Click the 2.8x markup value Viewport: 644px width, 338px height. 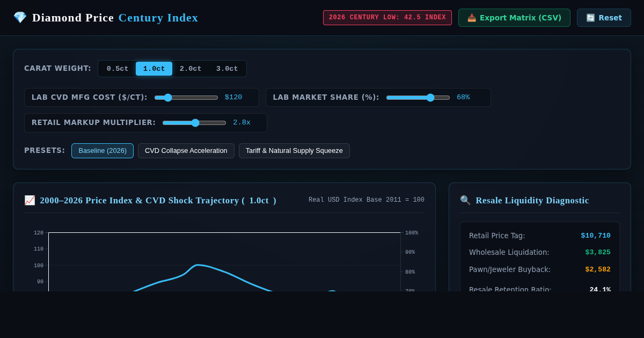coord(241,122)
